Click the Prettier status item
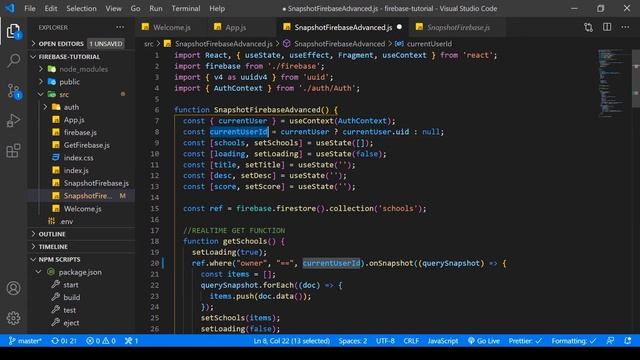The width and height of the screenshot is (640, 360). point(525,341)
